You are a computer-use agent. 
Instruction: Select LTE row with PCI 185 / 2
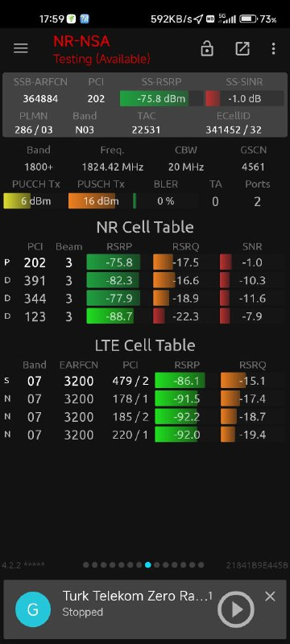(143, 417)
